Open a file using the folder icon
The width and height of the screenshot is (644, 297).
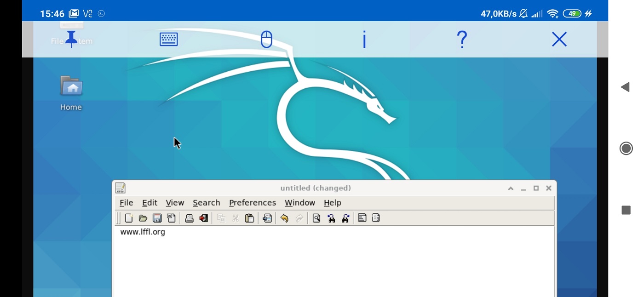point(143,218)
